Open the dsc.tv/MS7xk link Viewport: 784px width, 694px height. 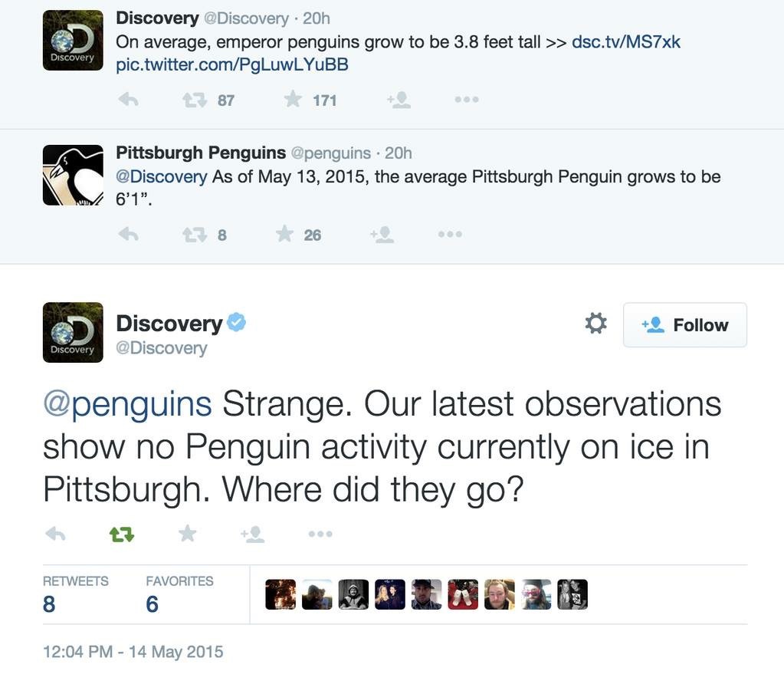(625, 41)
